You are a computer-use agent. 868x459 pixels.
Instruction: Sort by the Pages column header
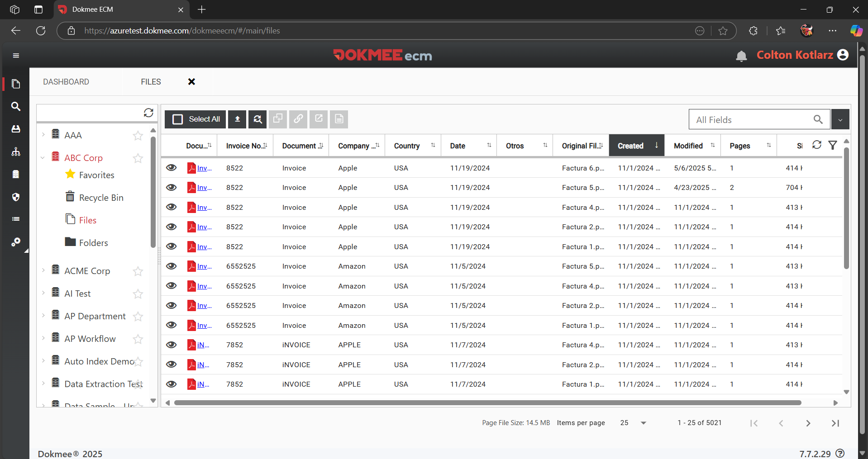click(749, 146)
